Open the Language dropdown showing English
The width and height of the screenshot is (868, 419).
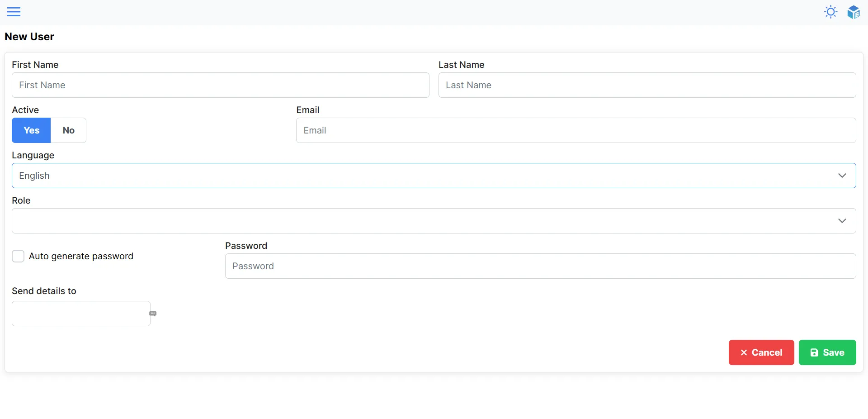click(425, 176)
